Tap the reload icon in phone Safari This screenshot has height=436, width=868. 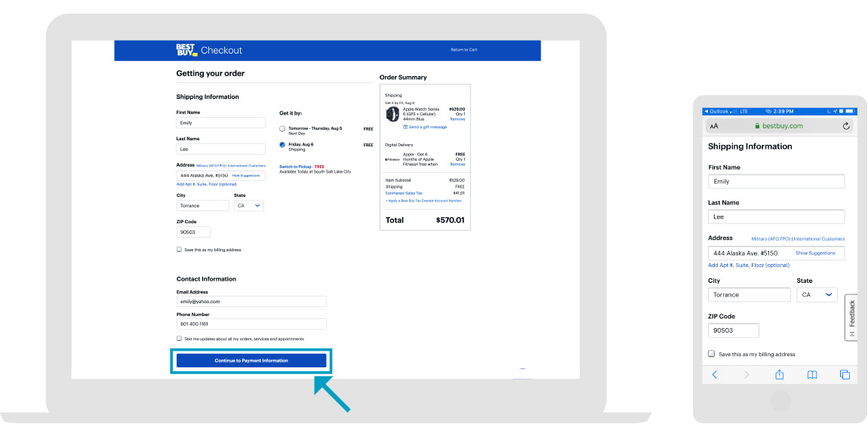click(x=846, y=126)
